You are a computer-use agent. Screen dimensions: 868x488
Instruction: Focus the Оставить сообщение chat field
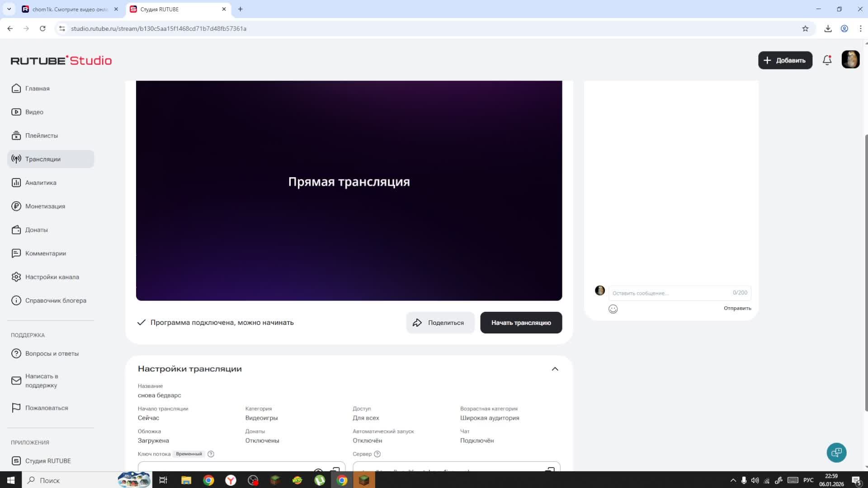669,293
